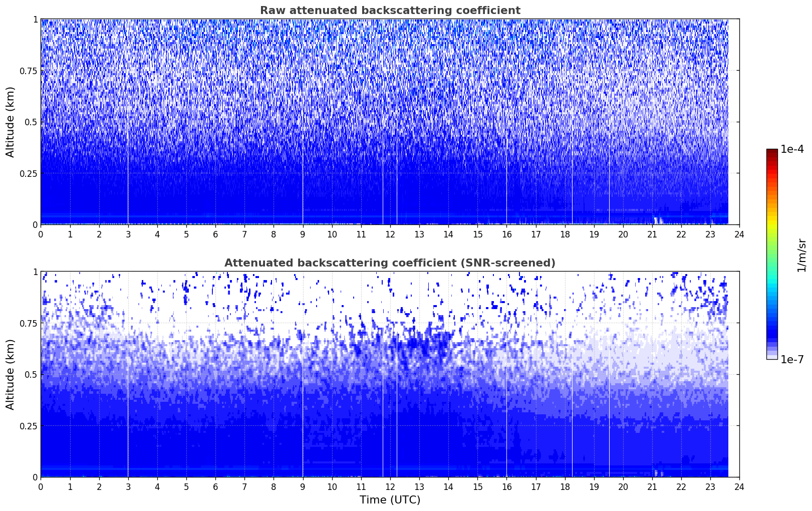Click the top plot 'Altitude (km)' label

11,122
